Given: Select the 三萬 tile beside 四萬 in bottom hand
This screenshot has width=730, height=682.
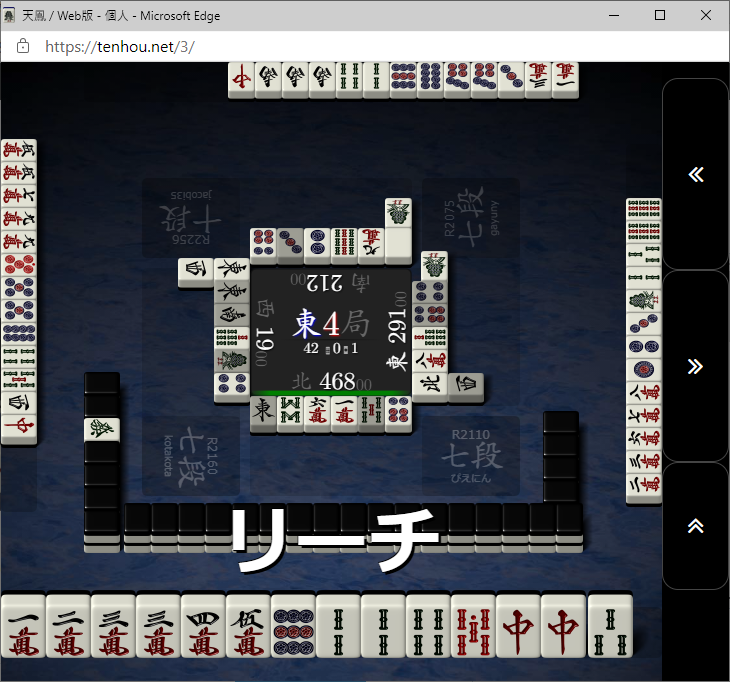Looking at the screenshot, I should [x=158, y=626].
